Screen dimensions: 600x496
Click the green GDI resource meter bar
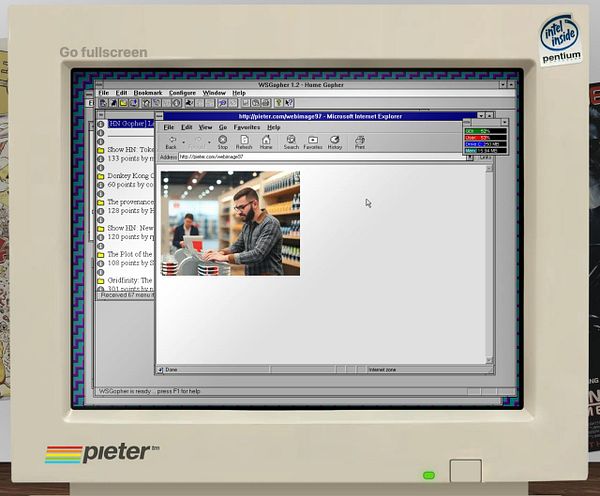(486, 131)
